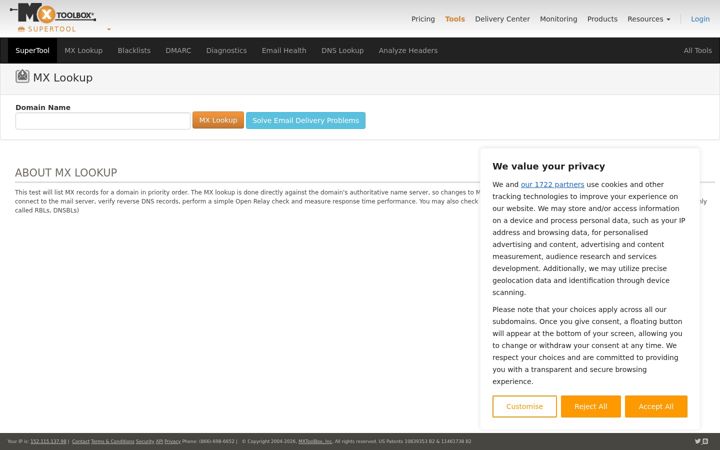Switch to the SuperTool tab
Image resolution: width=720 pixels, height=450 pixels.
point(32,51)
